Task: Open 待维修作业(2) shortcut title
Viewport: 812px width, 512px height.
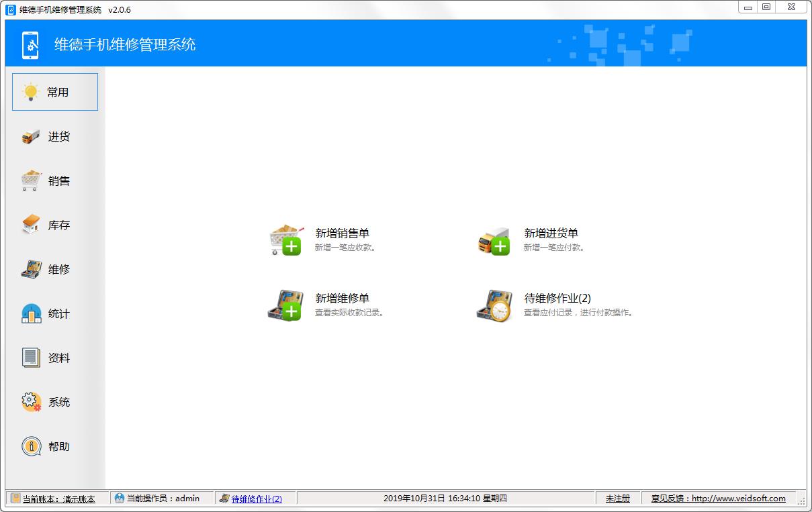Action: pyautogui.click(x=557, y=299)
